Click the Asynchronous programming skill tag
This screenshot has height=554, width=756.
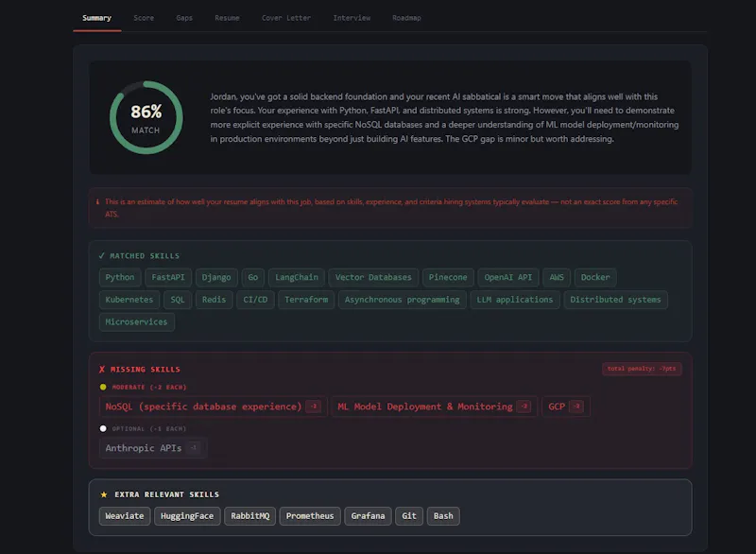[x=403, y=300]
